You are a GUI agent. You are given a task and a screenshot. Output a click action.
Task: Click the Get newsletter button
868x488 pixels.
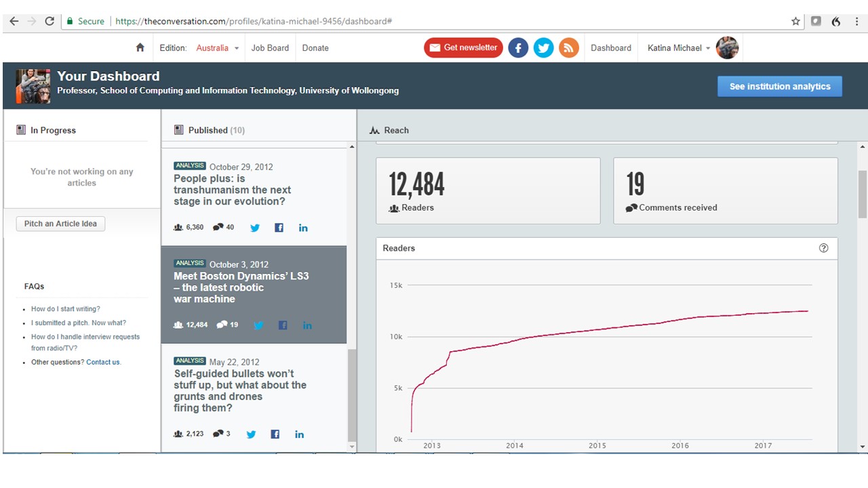[464, 47]
